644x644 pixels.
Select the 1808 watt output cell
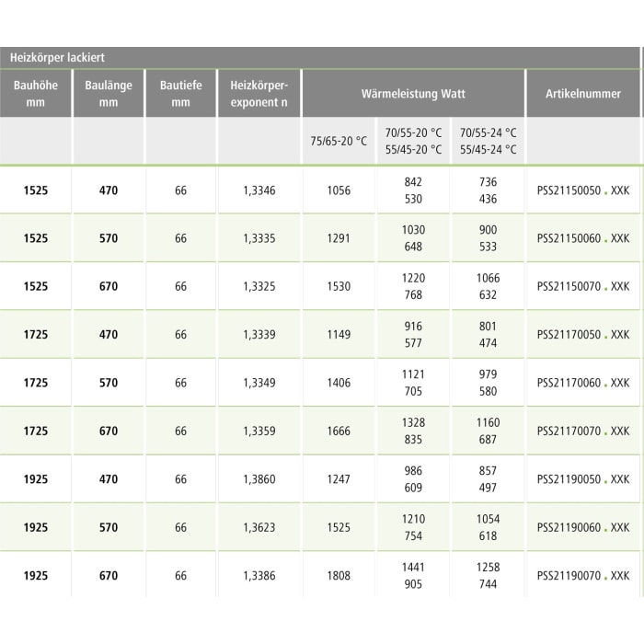tap(339, 576)
